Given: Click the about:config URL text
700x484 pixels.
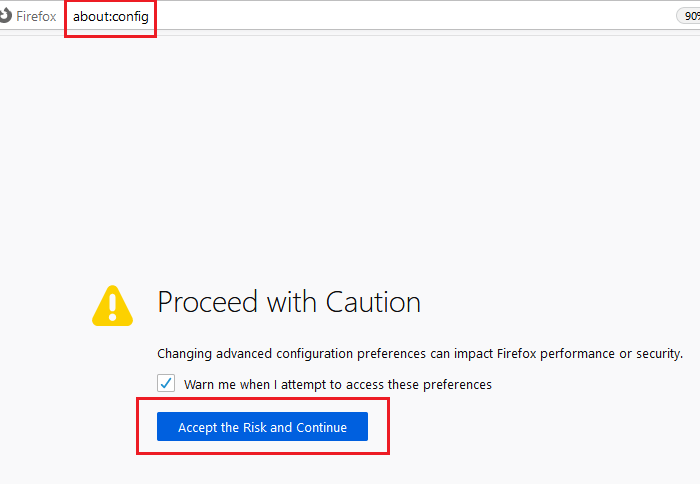Looking at the screenshot, I should click(110, 17).
